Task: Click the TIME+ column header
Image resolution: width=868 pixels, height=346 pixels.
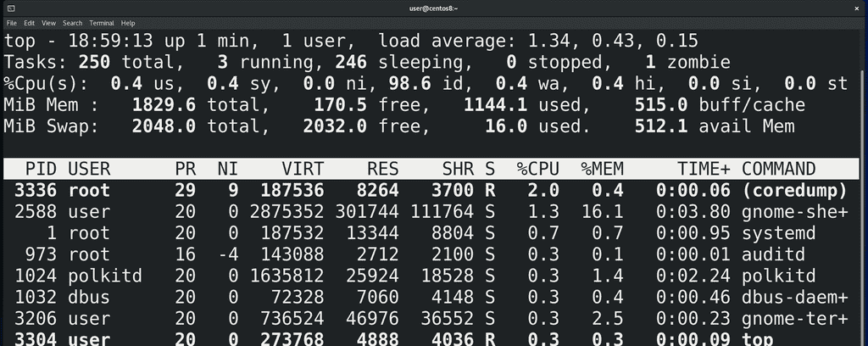Action: click(x=704, y=169)
